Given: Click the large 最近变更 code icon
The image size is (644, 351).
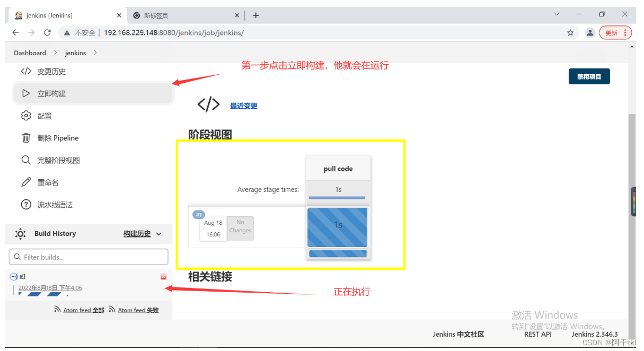Looking at the screenshot, I should (x=208, y=104).
